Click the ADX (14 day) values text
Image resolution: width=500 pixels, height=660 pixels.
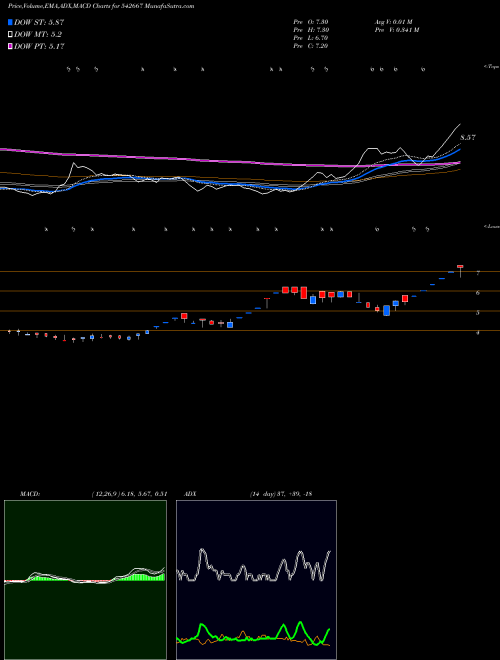pos(280,494)
